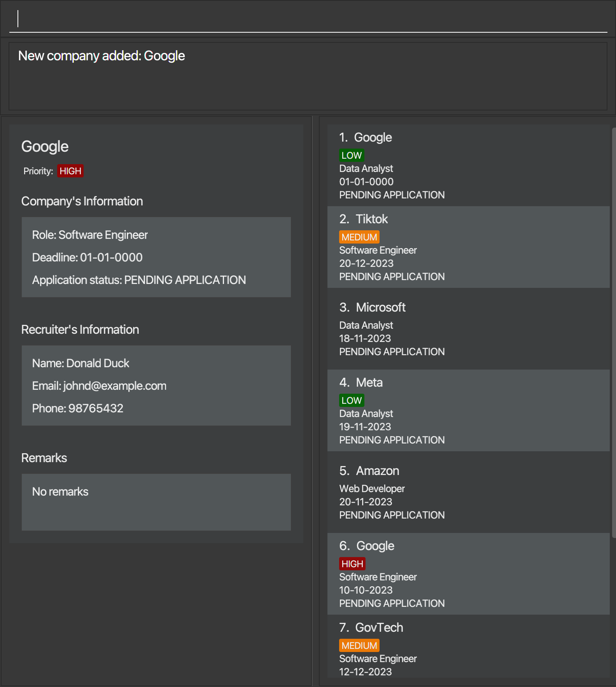616x687 pixels.
Task: Open the GovTech company entry
Action: [468, 648]
